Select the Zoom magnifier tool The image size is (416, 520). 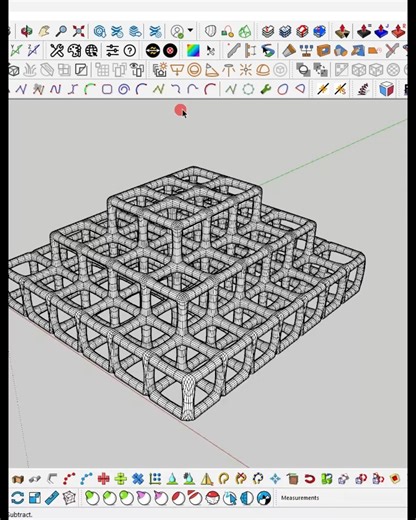61,31
